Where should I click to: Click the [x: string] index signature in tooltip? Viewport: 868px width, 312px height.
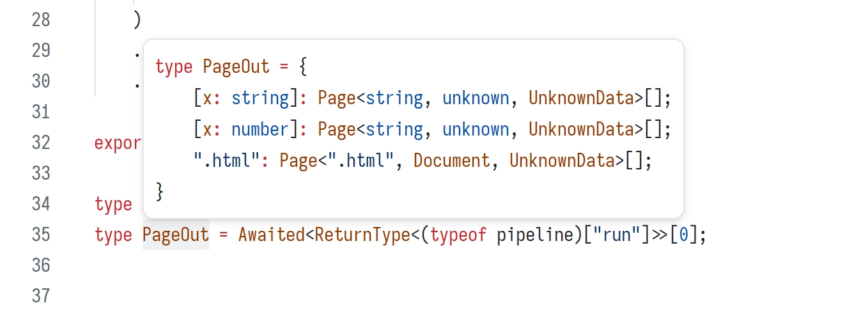click(x=245, y=98)
